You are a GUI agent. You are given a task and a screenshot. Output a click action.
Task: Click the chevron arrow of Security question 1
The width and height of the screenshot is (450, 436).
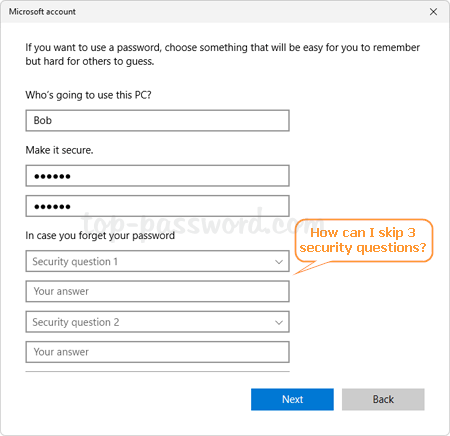coord(279,262)
